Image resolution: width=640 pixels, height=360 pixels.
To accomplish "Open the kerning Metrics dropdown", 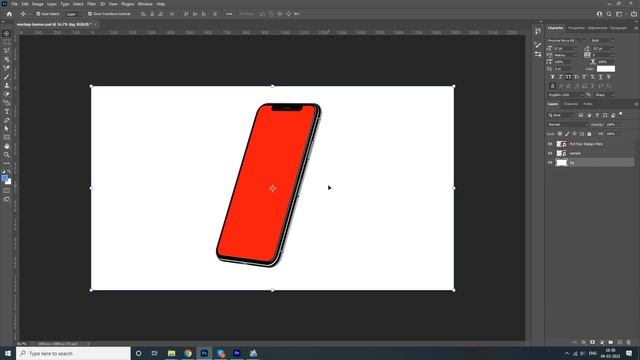I will pyautogui.click(x=566, y=55).
